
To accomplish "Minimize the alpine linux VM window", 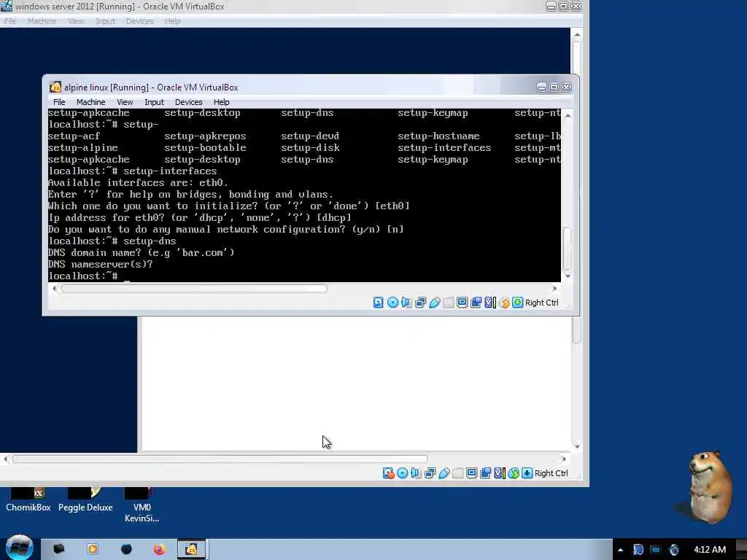I will click(541, 87).
